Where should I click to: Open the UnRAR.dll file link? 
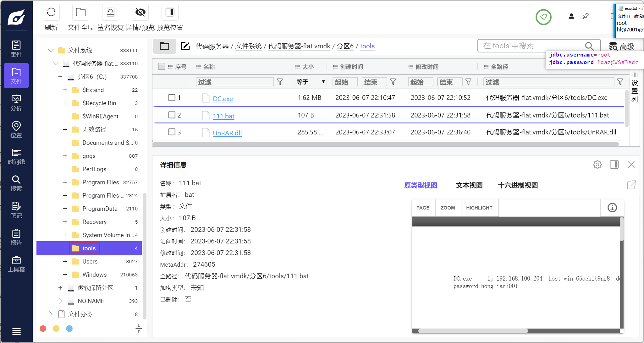click(x=227, y=133)
